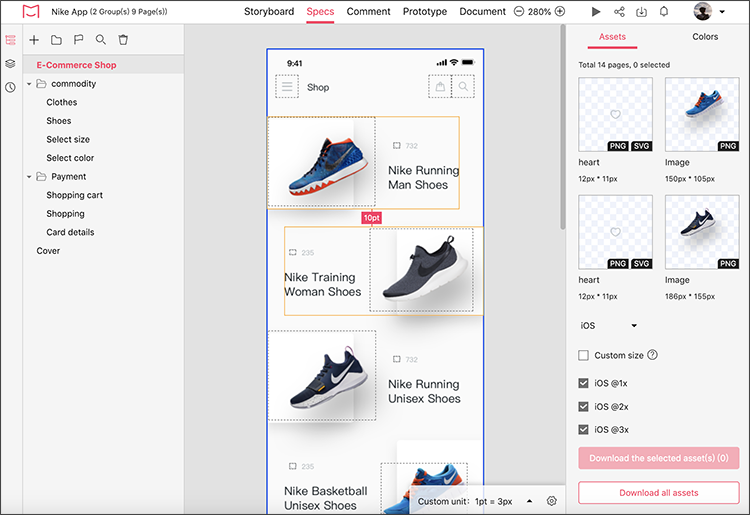Click the shopping bag icon in mockup
This screenshot has width=750, height=515.
(x=440, y=87)
